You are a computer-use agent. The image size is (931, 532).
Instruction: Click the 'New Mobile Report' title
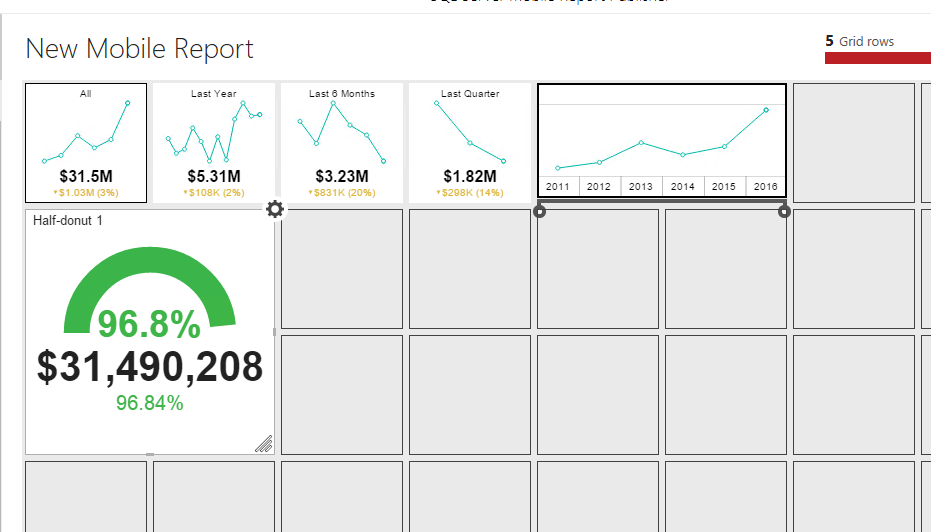[139, 49]
